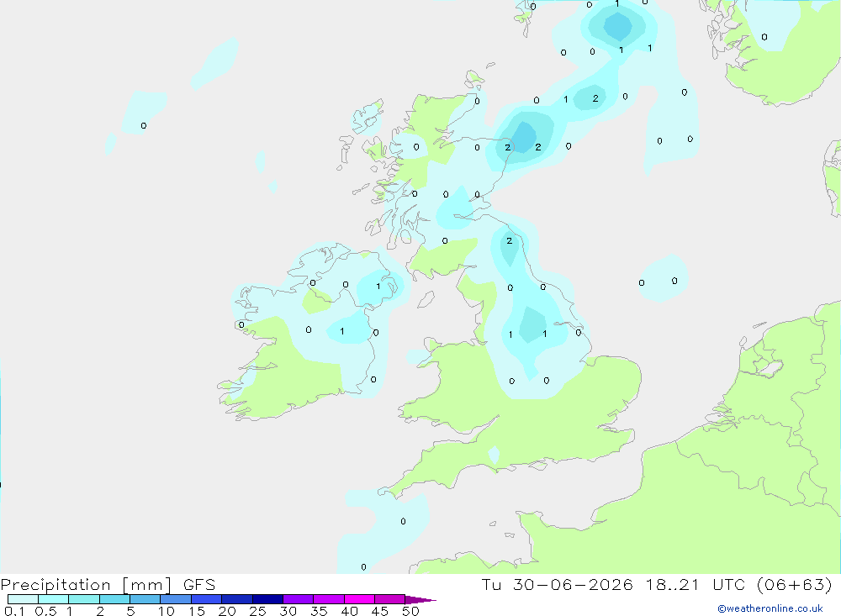Click the '(06+63)' forecast run text

(795, 584)
